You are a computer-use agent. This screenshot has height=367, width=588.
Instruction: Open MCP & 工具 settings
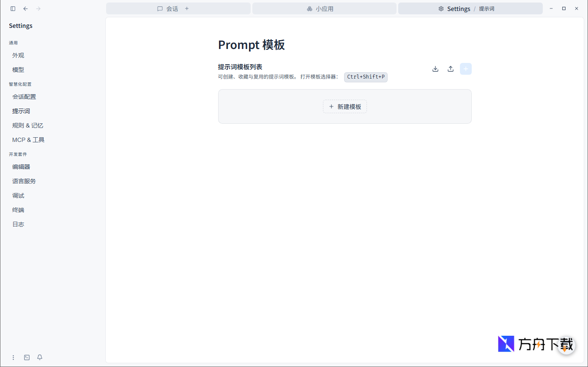[28, 139]
